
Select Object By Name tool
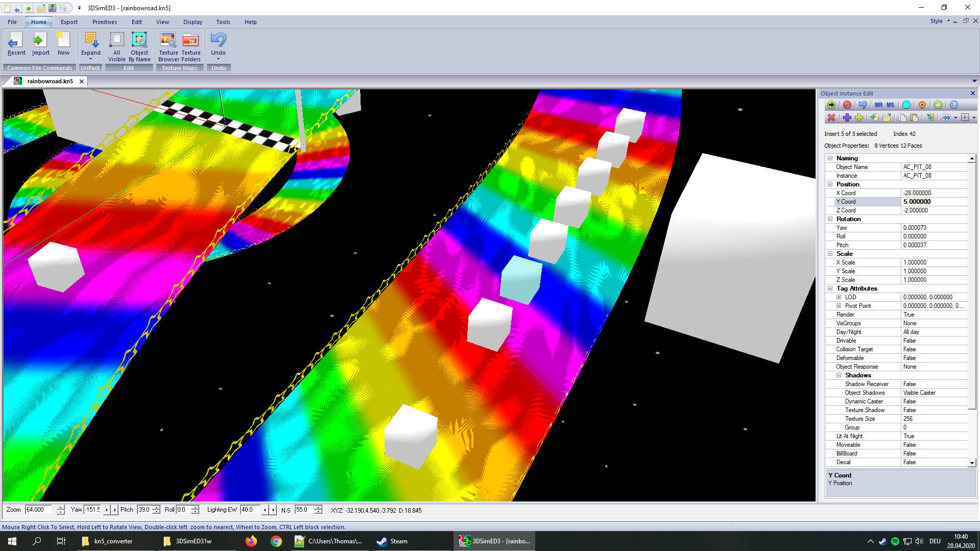139,46
